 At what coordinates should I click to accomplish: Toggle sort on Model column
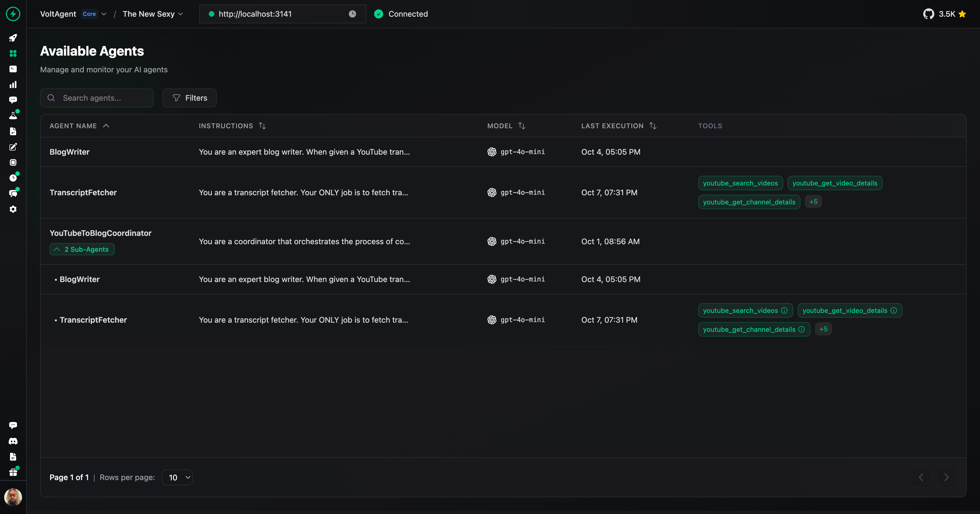click(x=521, y=126)
